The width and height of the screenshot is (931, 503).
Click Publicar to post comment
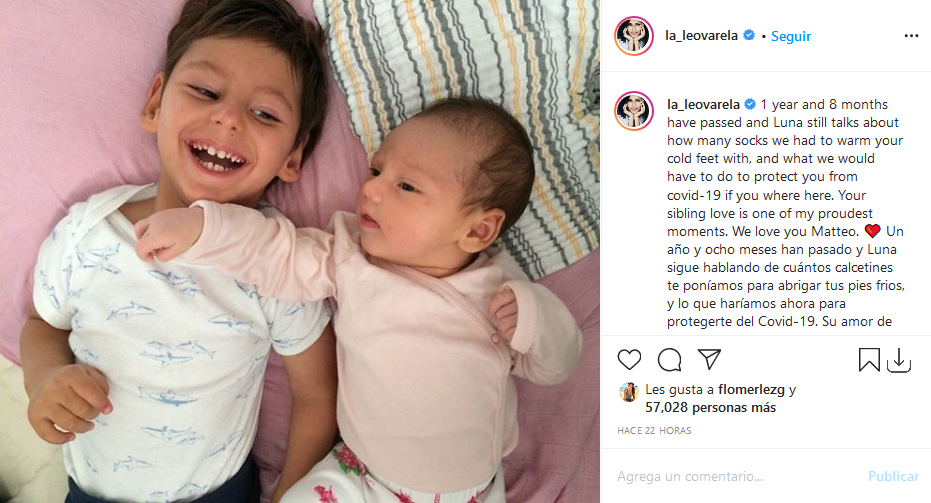point(894,476)
